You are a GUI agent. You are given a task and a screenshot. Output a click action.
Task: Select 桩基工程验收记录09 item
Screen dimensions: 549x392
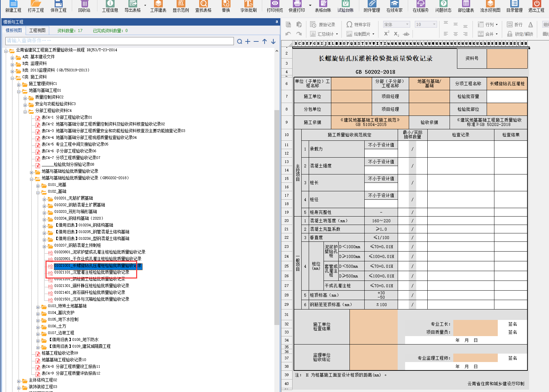pos(60,353)
